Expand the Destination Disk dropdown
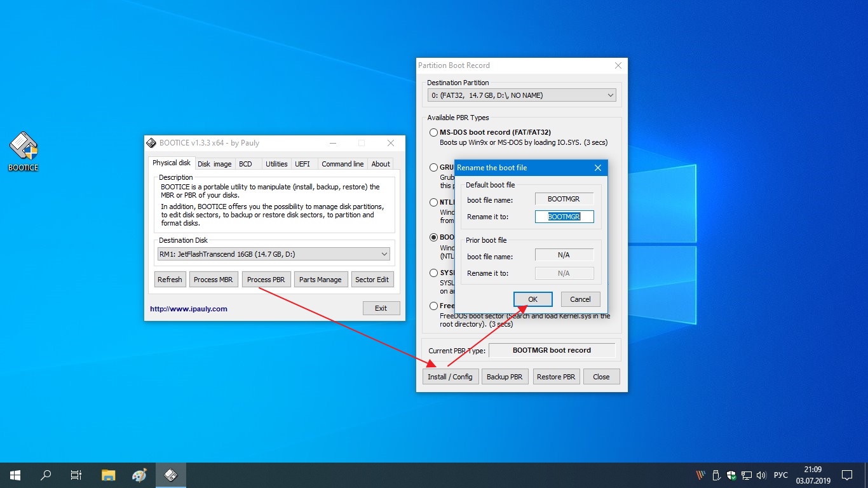Screen dimensions: 868x488 point(274,254)
